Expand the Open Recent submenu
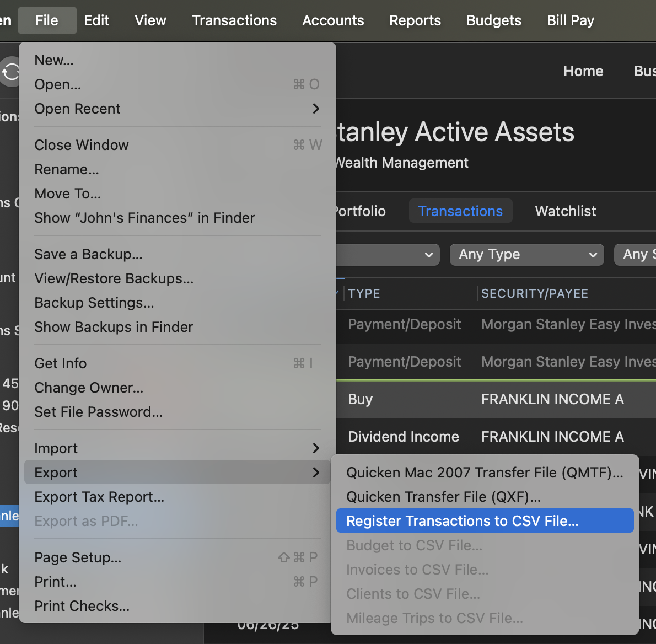This screenshot has width=656, height=644. (178, 109)
